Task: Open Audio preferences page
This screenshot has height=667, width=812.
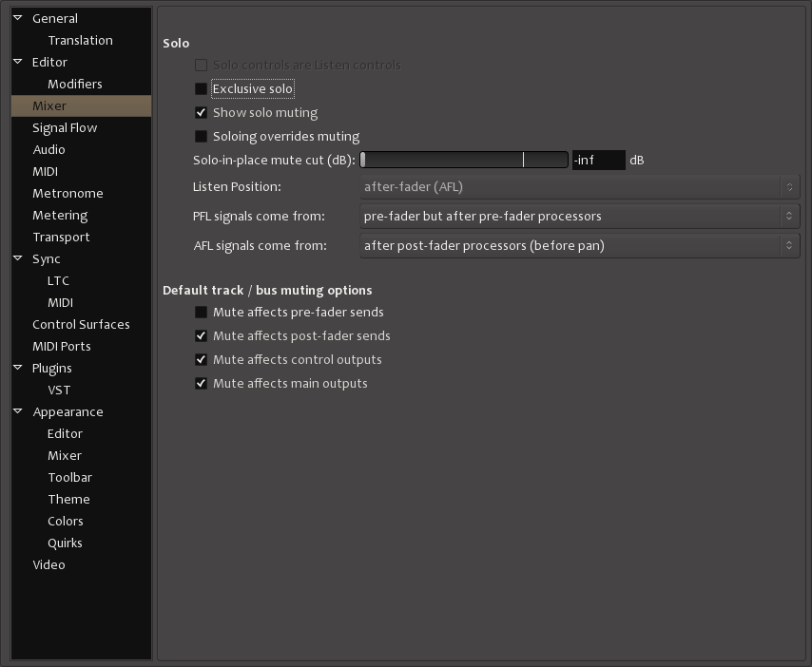Action: click(x=48, y=149)
